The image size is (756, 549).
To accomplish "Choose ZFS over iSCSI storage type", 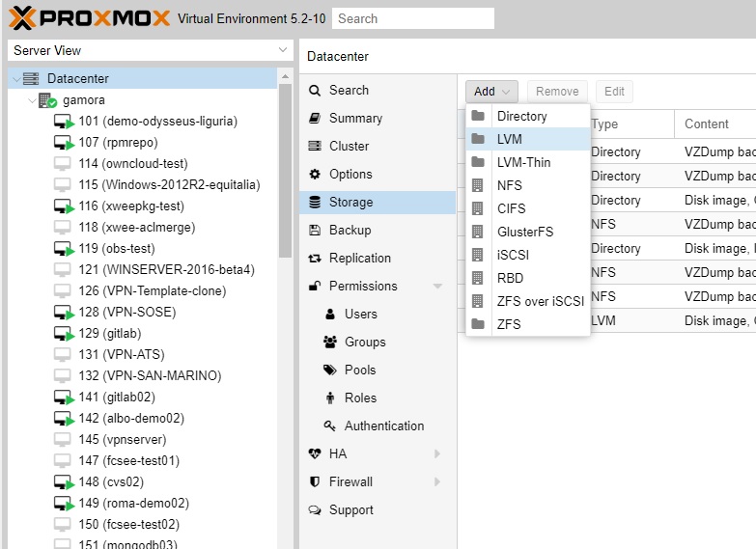I will pos(540,301).
